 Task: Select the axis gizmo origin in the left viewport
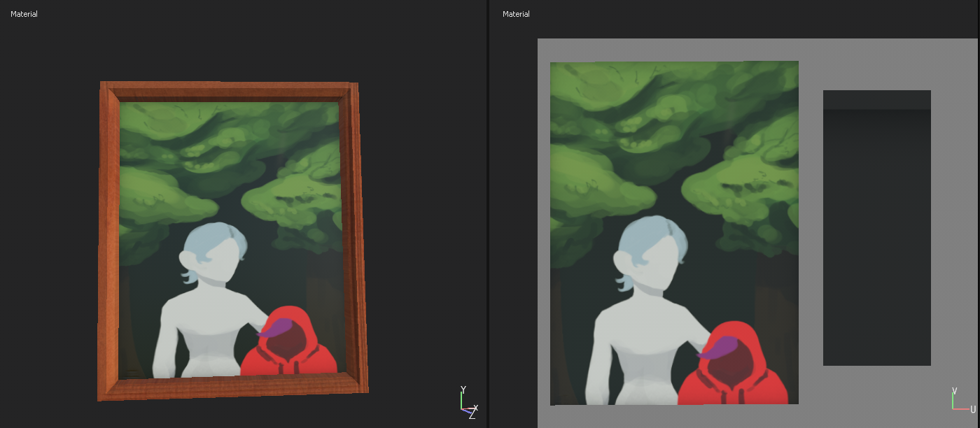461,408
